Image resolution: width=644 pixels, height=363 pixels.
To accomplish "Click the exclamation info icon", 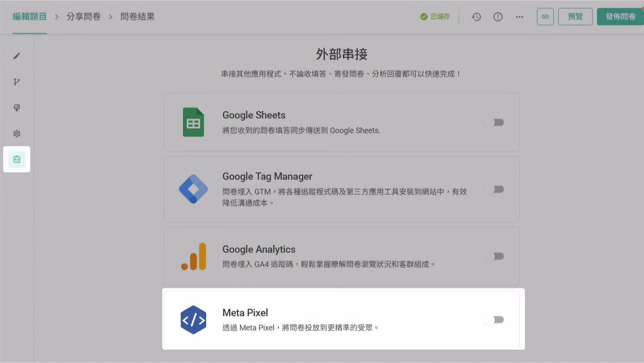I will [498, 17].
